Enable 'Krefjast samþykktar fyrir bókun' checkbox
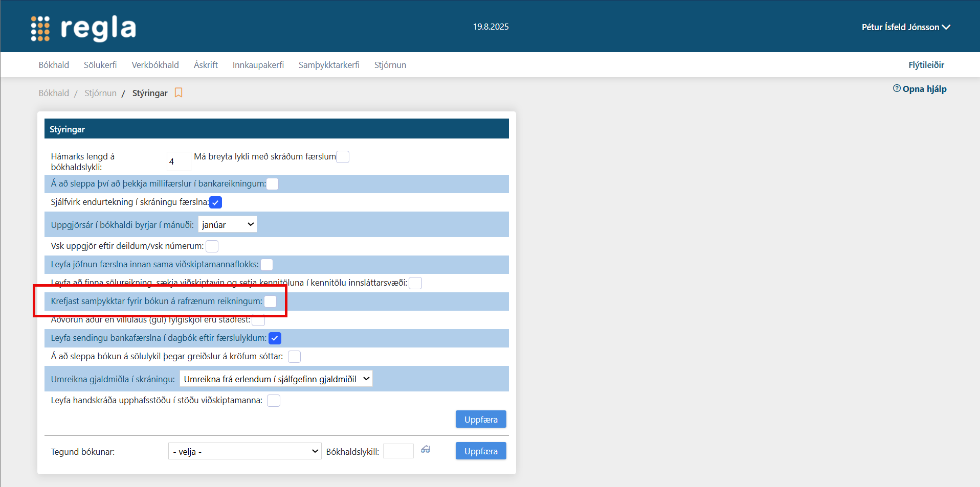Viewport: 980px width, 487px height. click(x=271, y=302)
